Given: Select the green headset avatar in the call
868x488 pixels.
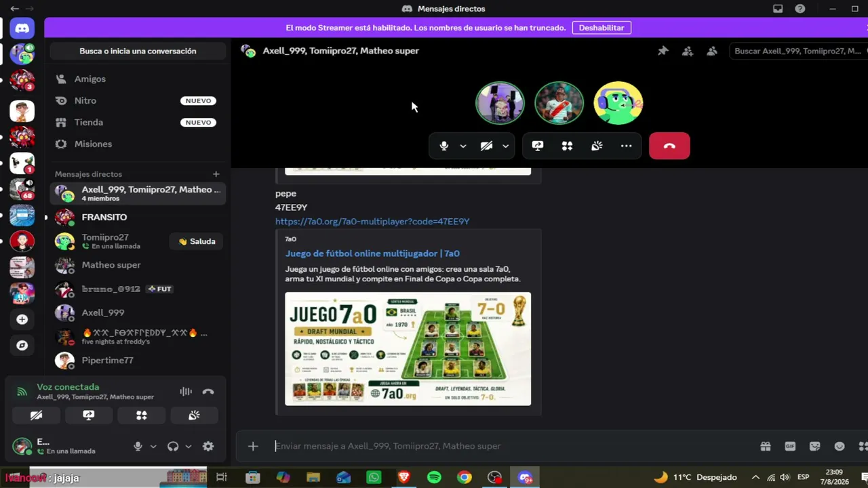Looking at the screenshot, I should pos(618,103).
